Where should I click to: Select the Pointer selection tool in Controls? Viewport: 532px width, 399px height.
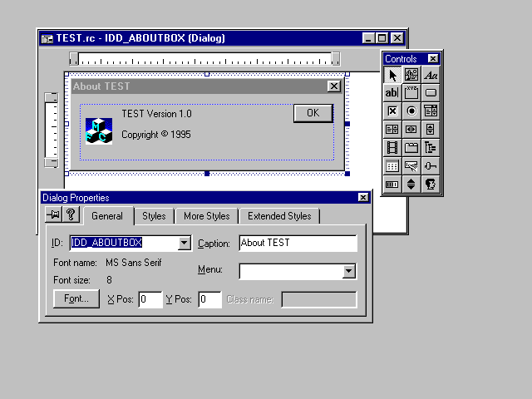pyautogui.click(x=392, y=75)
